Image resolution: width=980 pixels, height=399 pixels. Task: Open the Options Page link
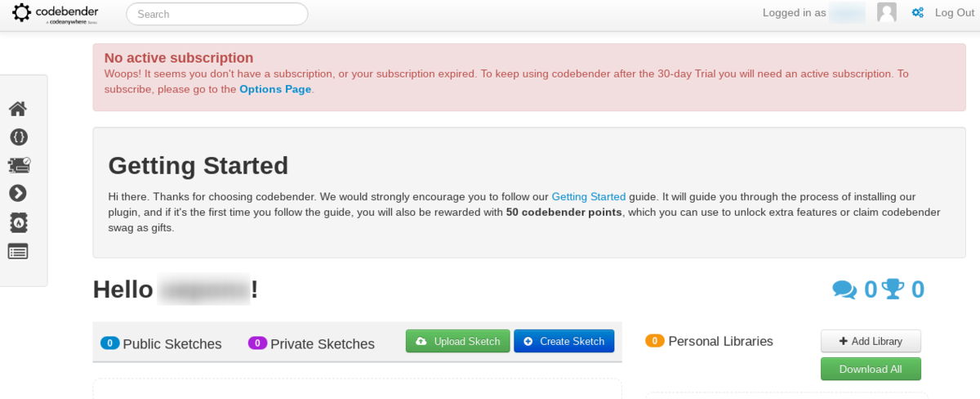[275, 89]
